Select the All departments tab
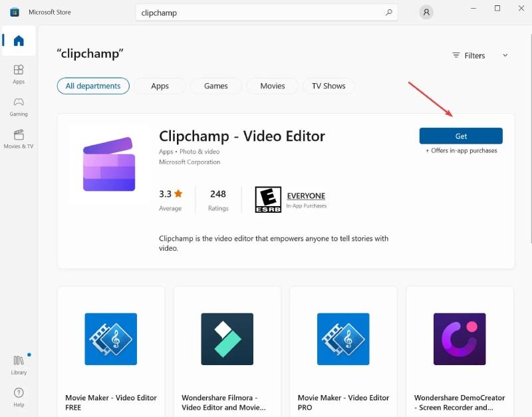The width and height of the screenshot is (532, 417). pyautogui.click(x=93, y=86)
